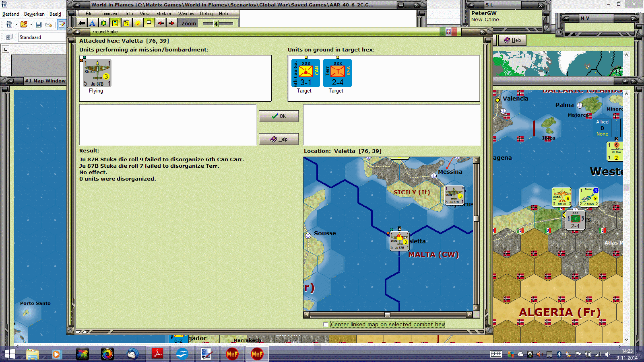Click the send by email envelope icon
The height and width of the screenshot is (362, 644).
coord(49,25)
